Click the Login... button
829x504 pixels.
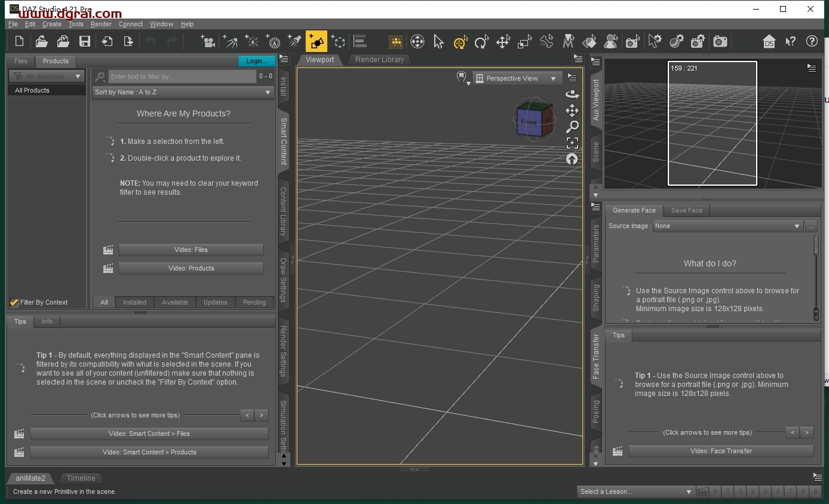pos(257,61)
